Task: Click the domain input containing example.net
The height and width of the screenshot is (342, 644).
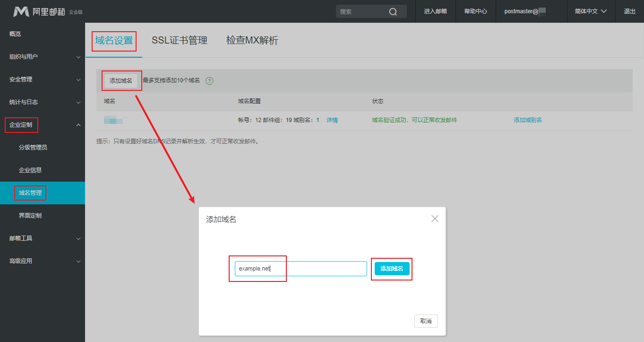Action: click(x=301, y=269)
